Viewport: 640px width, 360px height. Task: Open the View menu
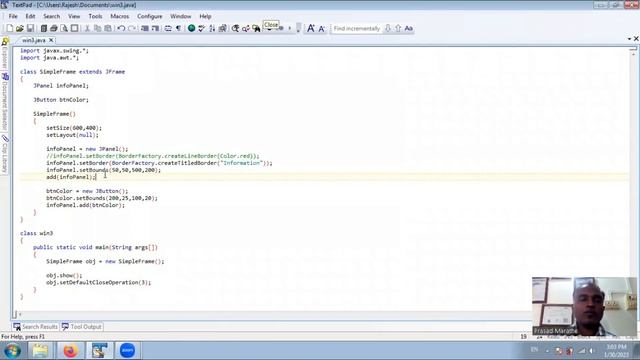click(x=74, y=16)
